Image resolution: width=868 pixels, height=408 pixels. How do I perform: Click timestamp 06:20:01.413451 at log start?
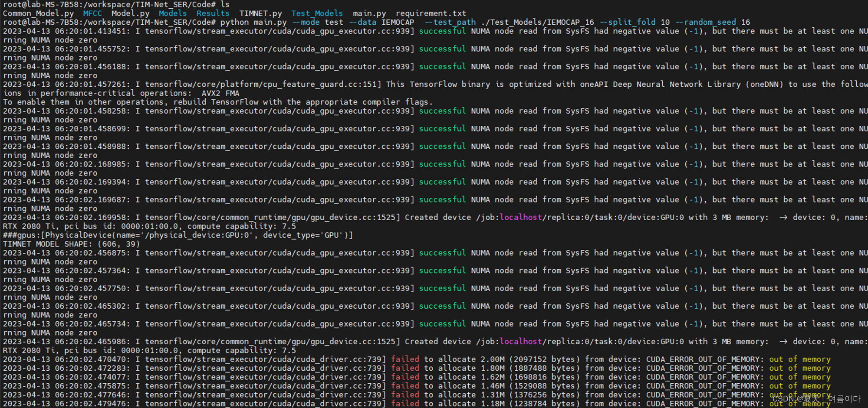[x=66, y=31]
